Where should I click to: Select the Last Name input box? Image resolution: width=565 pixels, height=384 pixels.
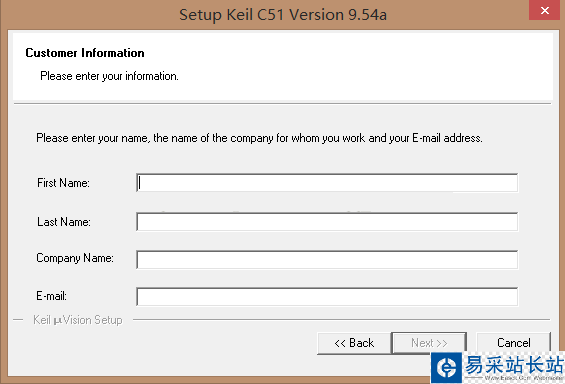click(x=327, y=222)
